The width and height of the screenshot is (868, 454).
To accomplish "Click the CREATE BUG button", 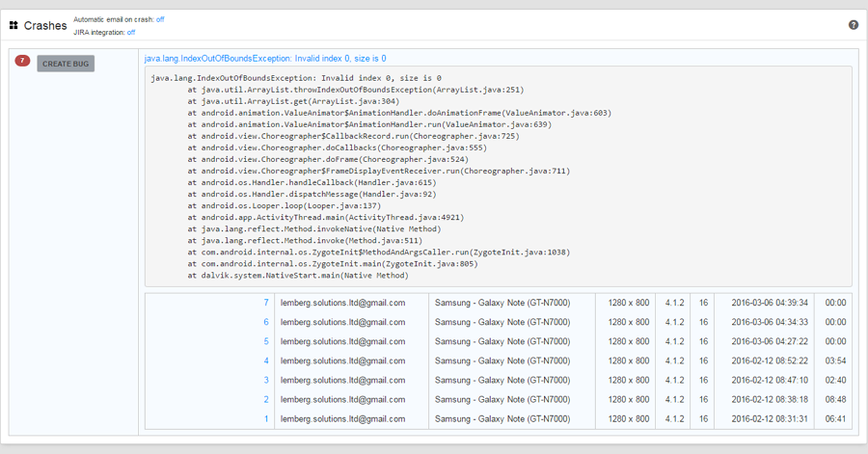I will click(66, 64).
